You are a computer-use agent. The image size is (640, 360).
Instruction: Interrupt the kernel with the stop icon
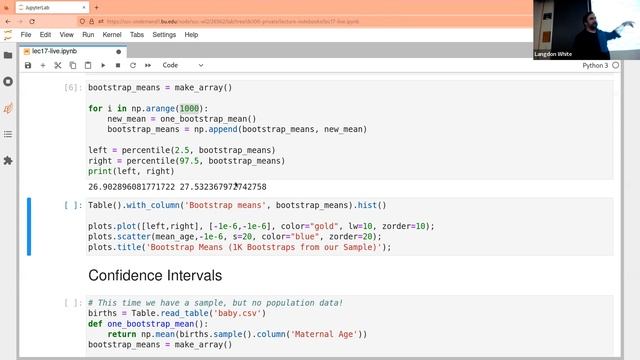pyautogui.click(x=118, y=65)
